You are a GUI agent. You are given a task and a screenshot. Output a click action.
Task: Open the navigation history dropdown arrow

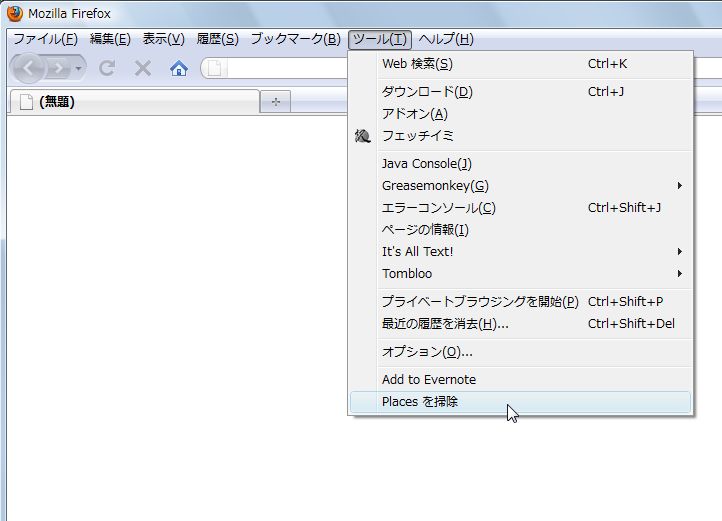click(79, 69)
